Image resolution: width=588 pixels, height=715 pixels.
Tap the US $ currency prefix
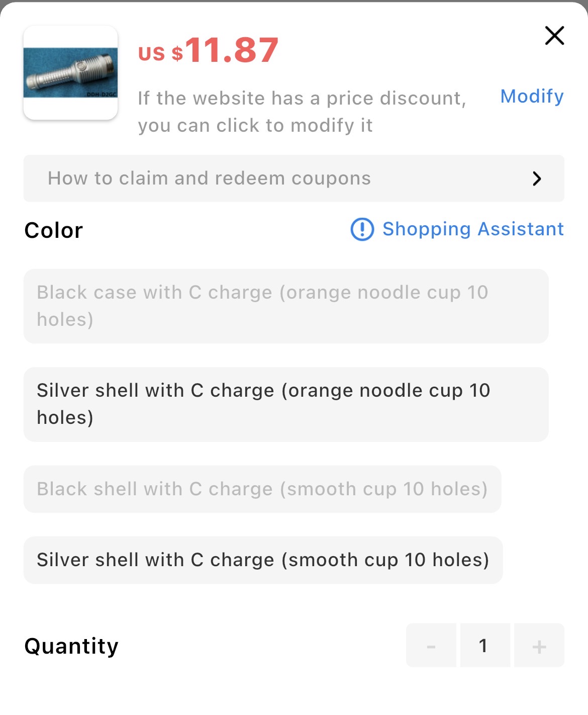[x=160, y=53]
